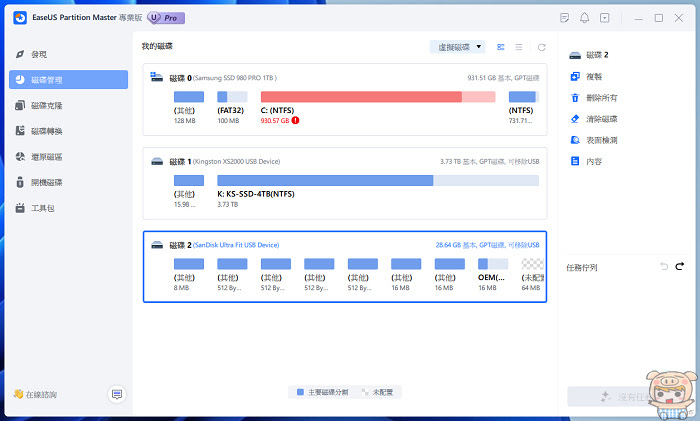Image resolution: width=700 pixels, height=421 pixels.
Task: Select the K: KS-SSD-4TB partition bar
Action: point(378,180)
